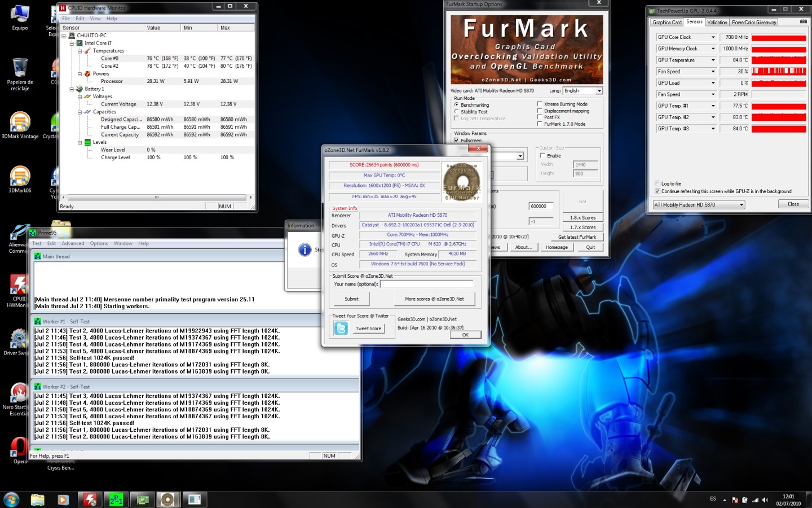The image size is (812, 508).
Task: Click CPUID HWMonitor desktop shortcut
Action: pos(19,291)
